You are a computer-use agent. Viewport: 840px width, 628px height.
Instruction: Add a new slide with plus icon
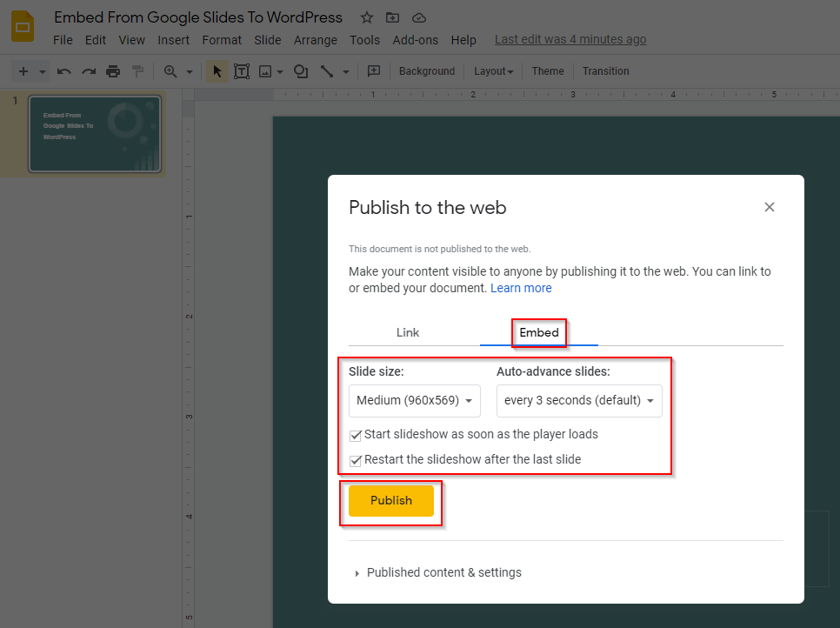point(23,71)
